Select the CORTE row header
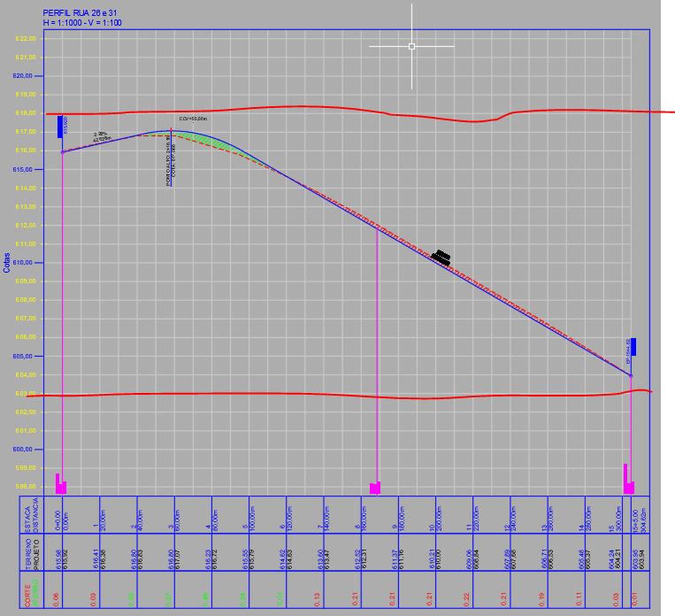The width and height of the screenshot is (675, 616). tap(27, 596)
